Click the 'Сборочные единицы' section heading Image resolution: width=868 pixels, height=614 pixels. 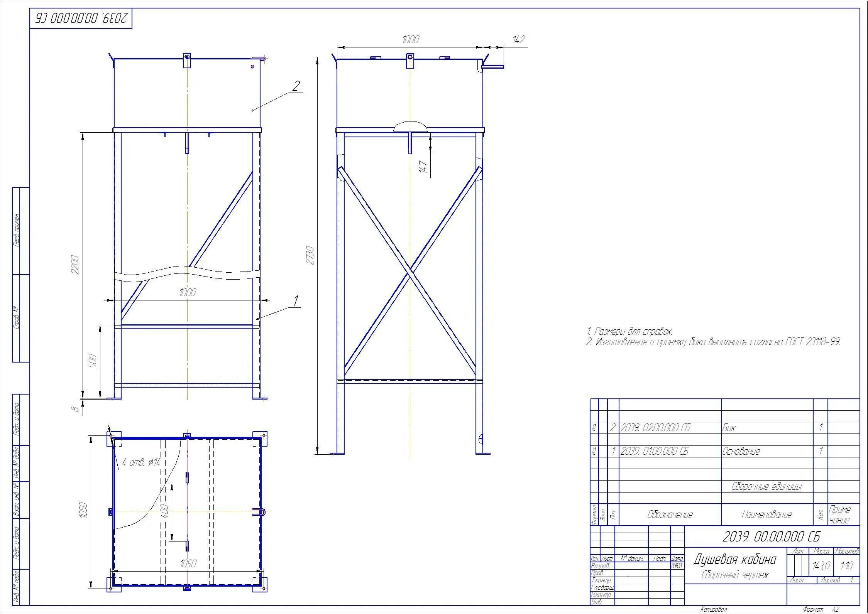point(766,487)
